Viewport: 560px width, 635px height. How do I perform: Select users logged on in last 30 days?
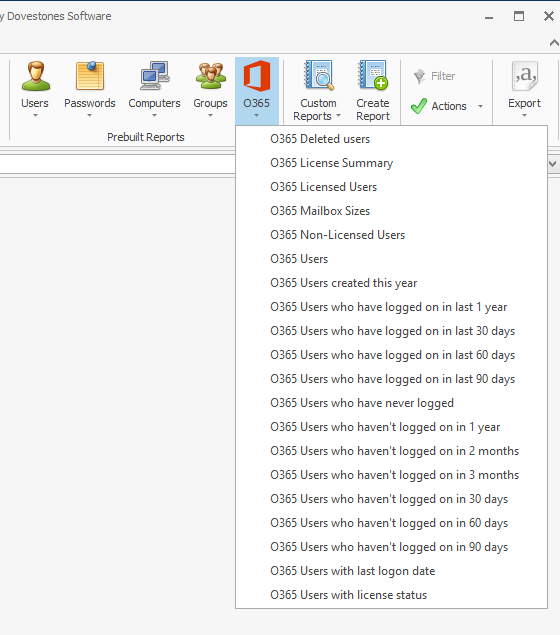click(391, 331)
